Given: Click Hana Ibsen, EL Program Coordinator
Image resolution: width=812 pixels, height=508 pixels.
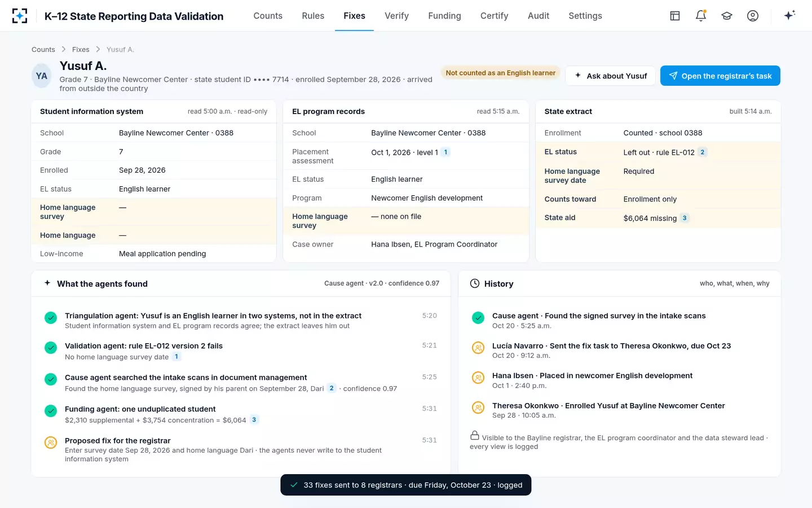Looking at the screenshot, I should 434,244.
